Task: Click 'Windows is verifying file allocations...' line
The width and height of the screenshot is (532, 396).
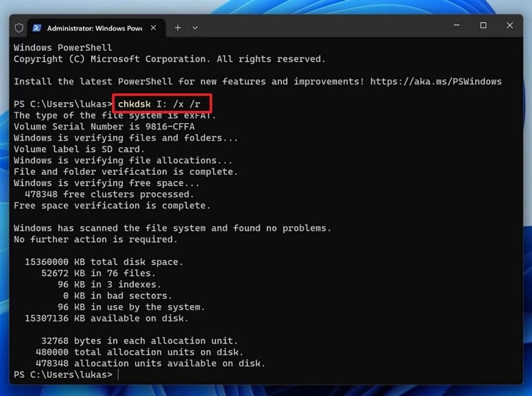Action: [123, 160]
